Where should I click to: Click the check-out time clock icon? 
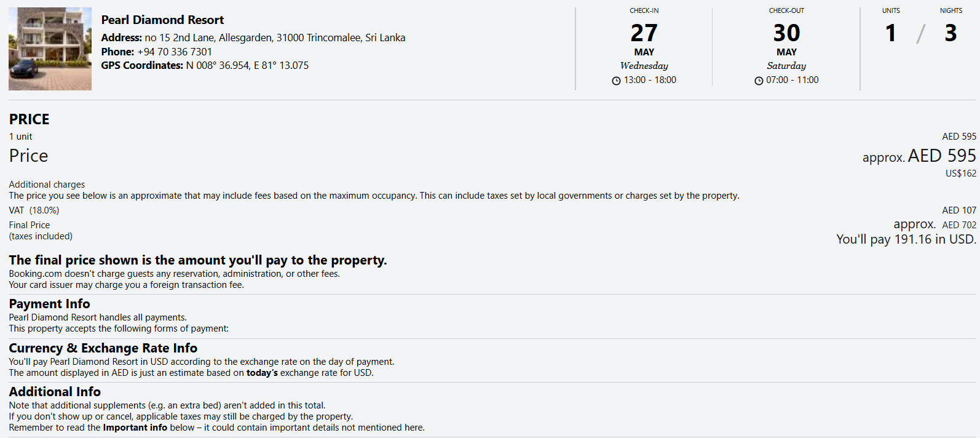coord(759,81)
